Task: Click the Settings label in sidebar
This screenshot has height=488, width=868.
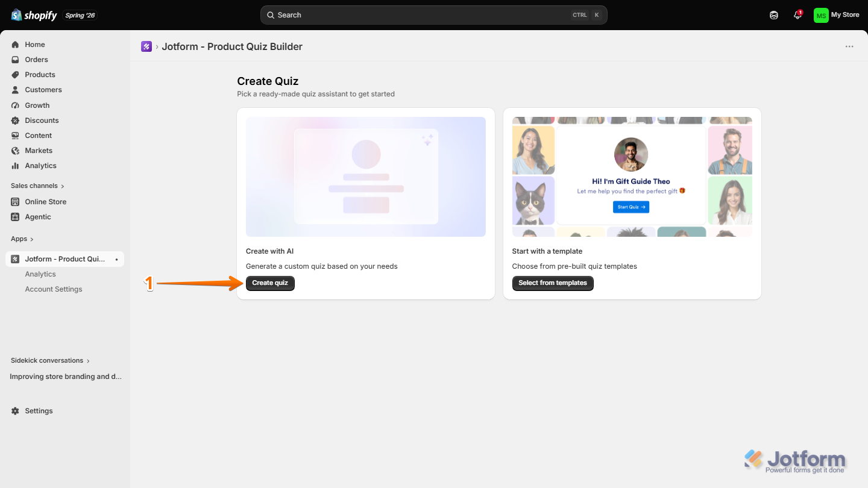Action: point(39,411)
